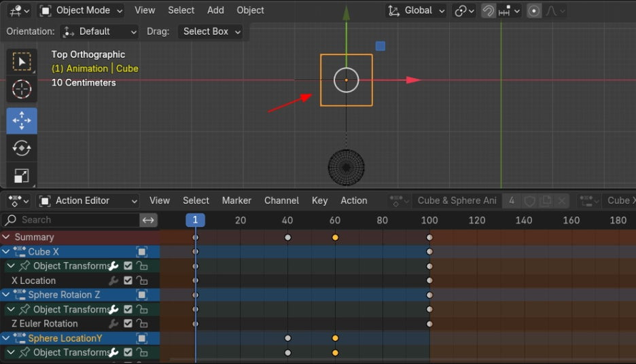Image resolution: width=636 pixels, height=364 pixels.
Task: Open the viewport View menu
Action: (x=145, y=10)
